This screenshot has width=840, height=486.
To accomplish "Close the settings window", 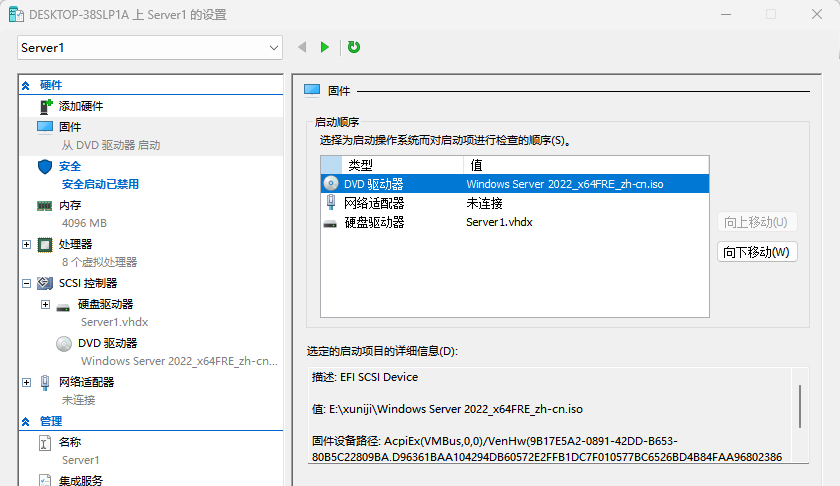I will tap(816, 14).
